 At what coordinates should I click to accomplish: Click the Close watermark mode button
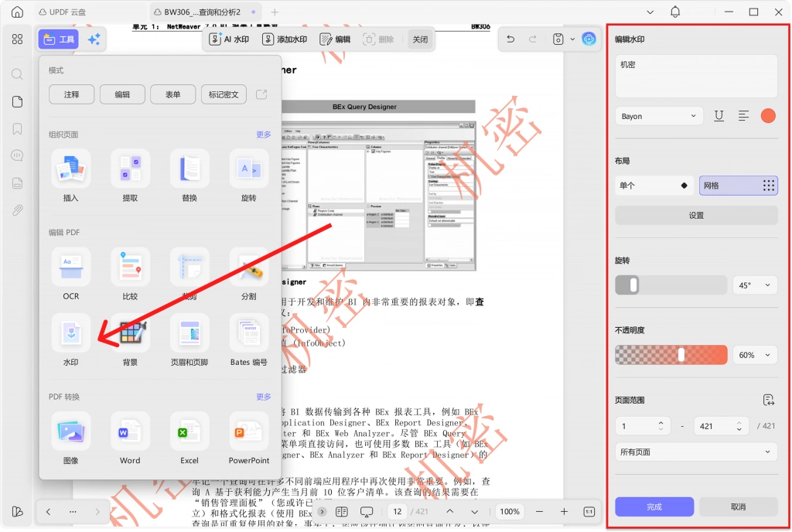420,39
